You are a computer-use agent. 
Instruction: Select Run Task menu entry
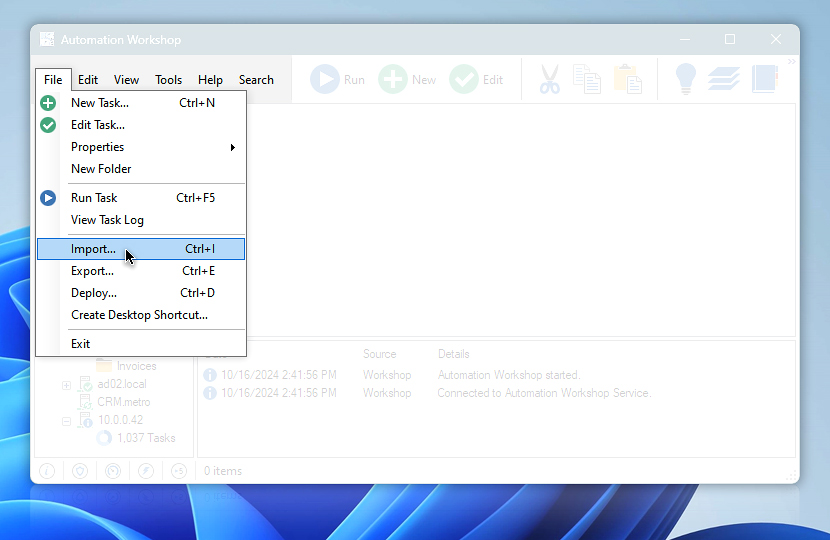[x=141, y=198]
